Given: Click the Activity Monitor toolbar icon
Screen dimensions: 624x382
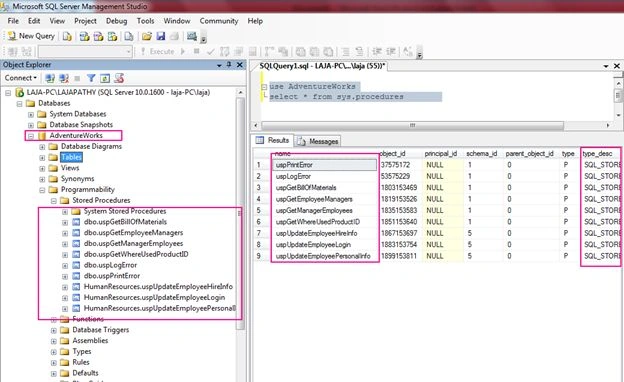Looking at the screenshot, I should (192, 37).
